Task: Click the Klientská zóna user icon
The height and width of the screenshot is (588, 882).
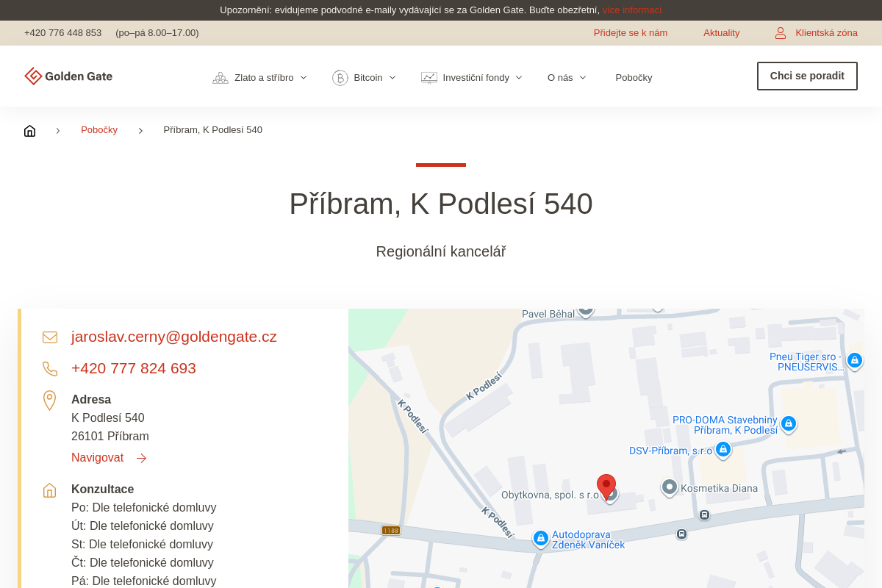Action: pos(781,33)
